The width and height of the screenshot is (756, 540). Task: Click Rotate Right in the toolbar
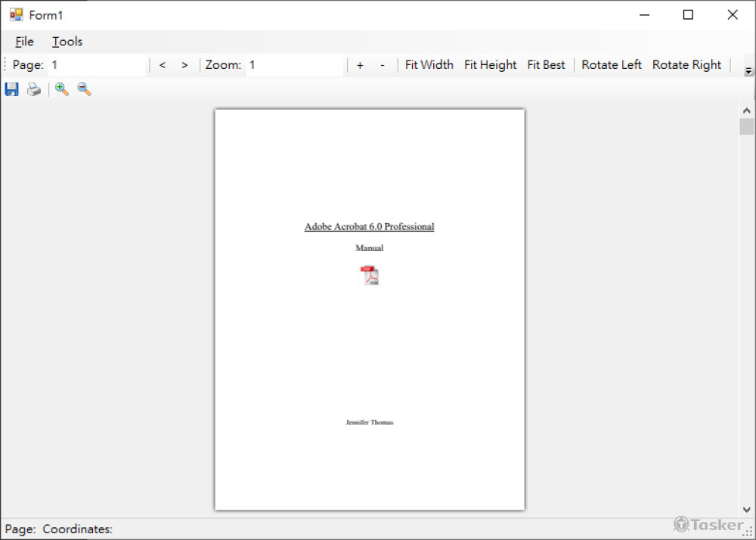point(686,65)
